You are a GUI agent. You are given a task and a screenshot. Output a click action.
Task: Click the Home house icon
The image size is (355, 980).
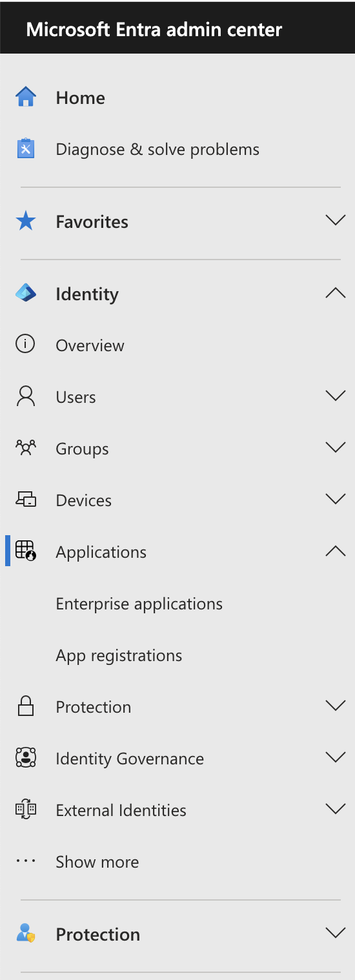26,97
